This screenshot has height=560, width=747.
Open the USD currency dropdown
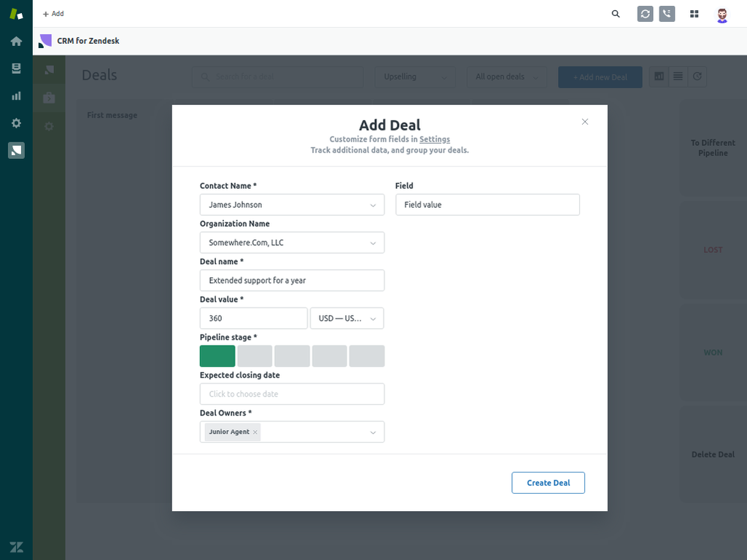347,319
